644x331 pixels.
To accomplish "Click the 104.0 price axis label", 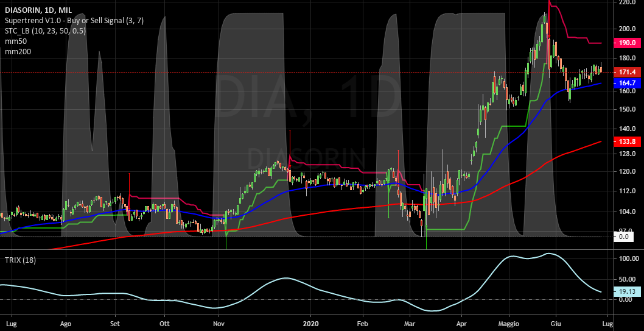I will coord(627,212).
